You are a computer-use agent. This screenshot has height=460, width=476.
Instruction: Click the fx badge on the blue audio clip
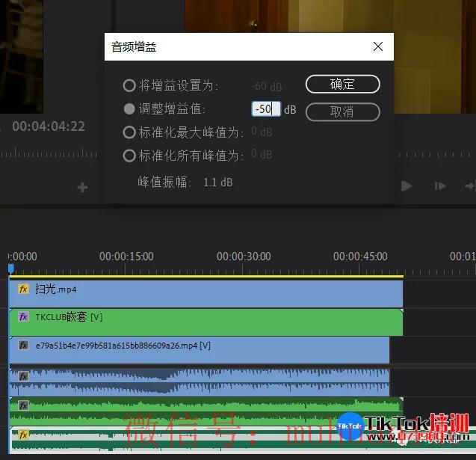[x=23, y=376]
